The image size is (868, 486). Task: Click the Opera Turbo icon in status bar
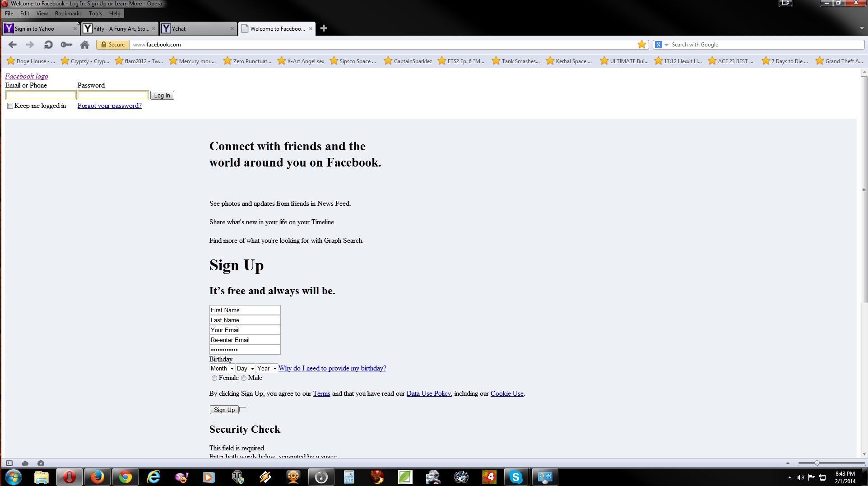(41, 463)
